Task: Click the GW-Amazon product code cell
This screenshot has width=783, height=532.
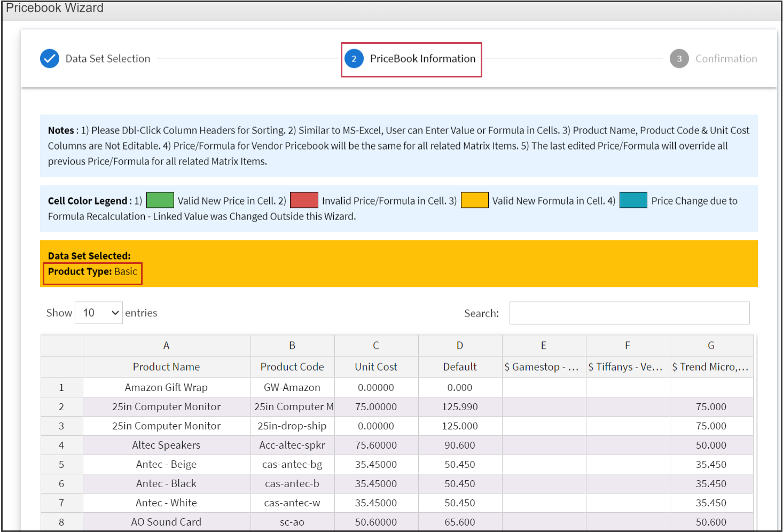Action: pyautogui.click(x=292, y=388)
